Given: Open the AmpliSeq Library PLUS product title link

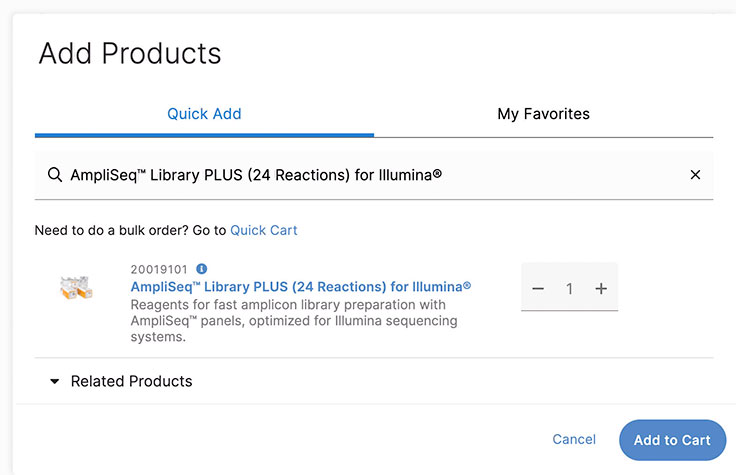Looking at the screenshot, I should (x=300, y=286).
